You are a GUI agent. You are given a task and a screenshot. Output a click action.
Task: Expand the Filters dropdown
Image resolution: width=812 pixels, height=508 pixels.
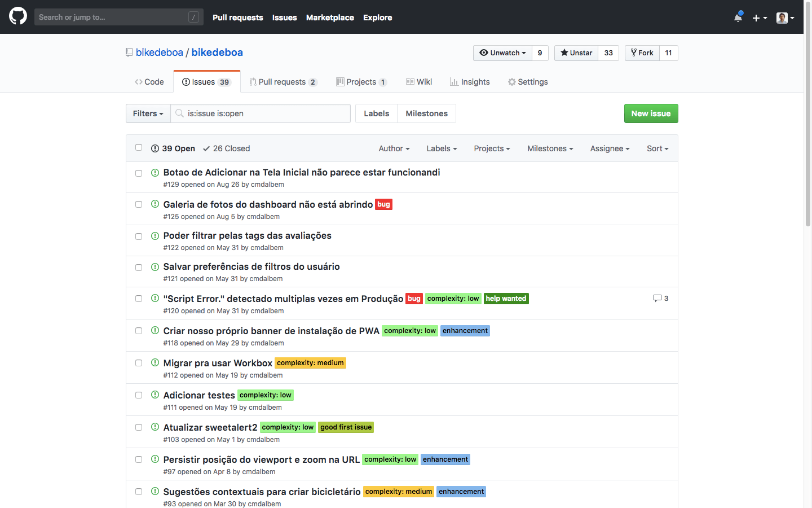pos(148,113)
